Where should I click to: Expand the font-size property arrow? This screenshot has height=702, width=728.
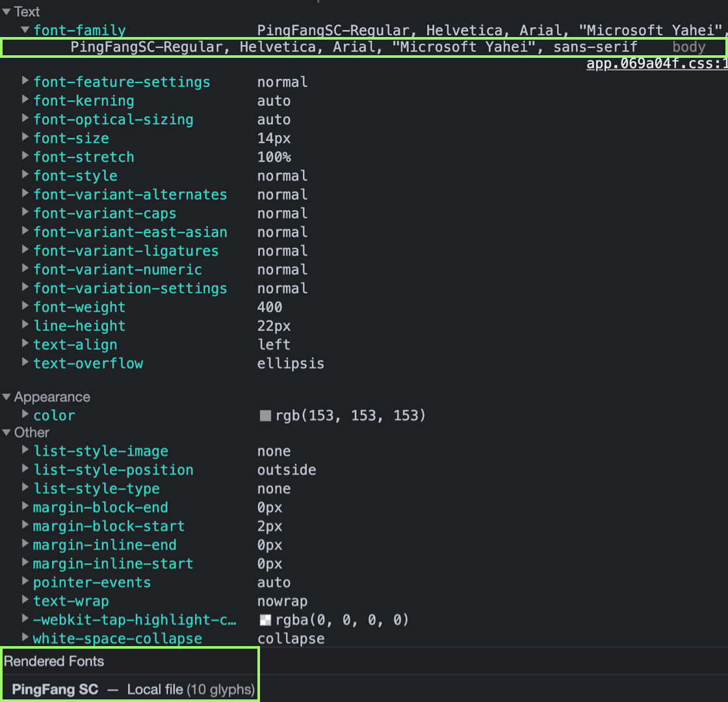(25, 137)
